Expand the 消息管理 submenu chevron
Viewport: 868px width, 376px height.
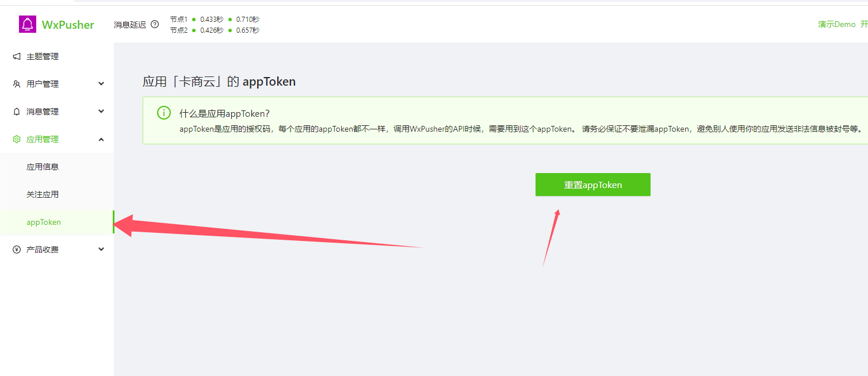(101, 112)
